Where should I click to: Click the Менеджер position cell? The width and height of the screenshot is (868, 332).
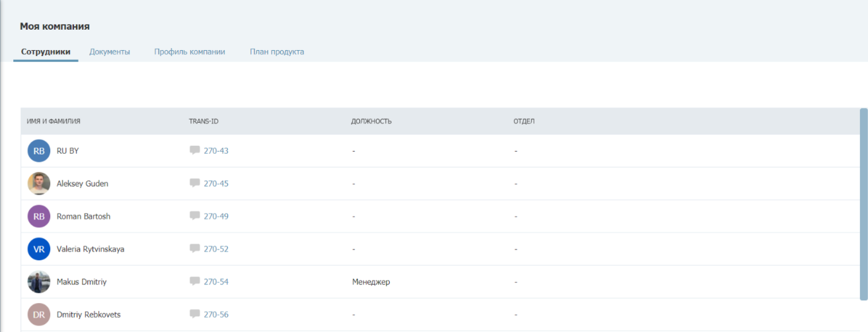click(371, 282)
